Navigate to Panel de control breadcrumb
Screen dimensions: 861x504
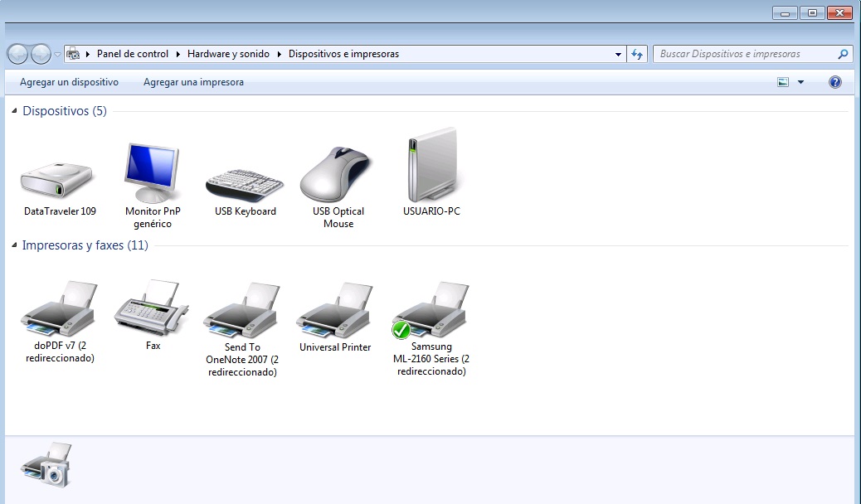click(x=133, y=54)
